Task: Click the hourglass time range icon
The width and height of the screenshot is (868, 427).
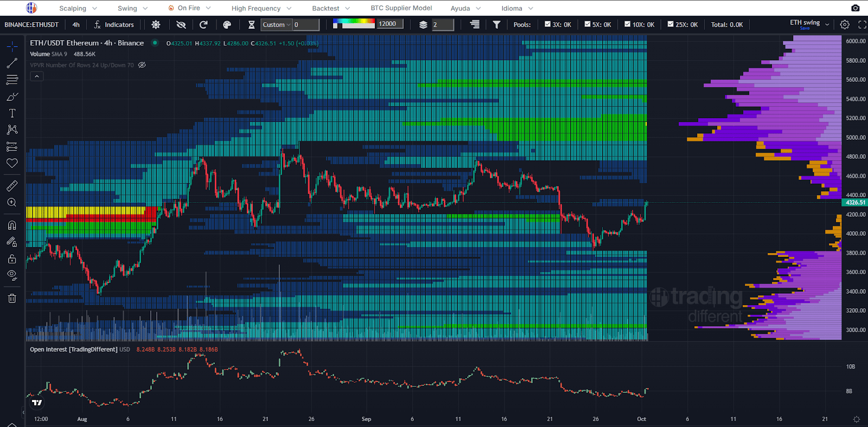Action: pos(252,24)
